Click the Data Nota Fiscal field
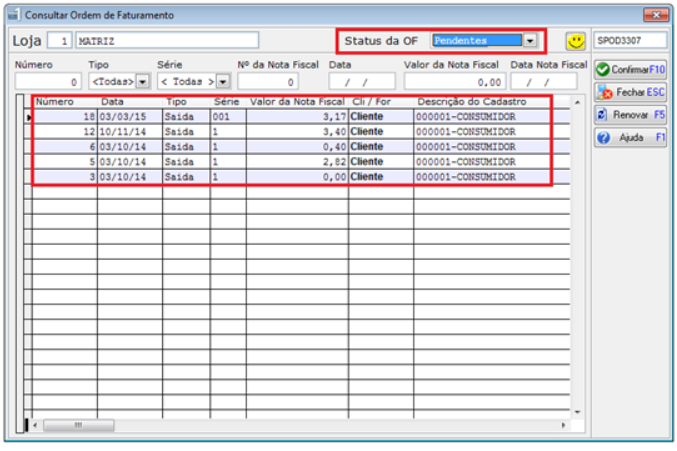The width and height of the screenshot is (677, 451). 544,82
